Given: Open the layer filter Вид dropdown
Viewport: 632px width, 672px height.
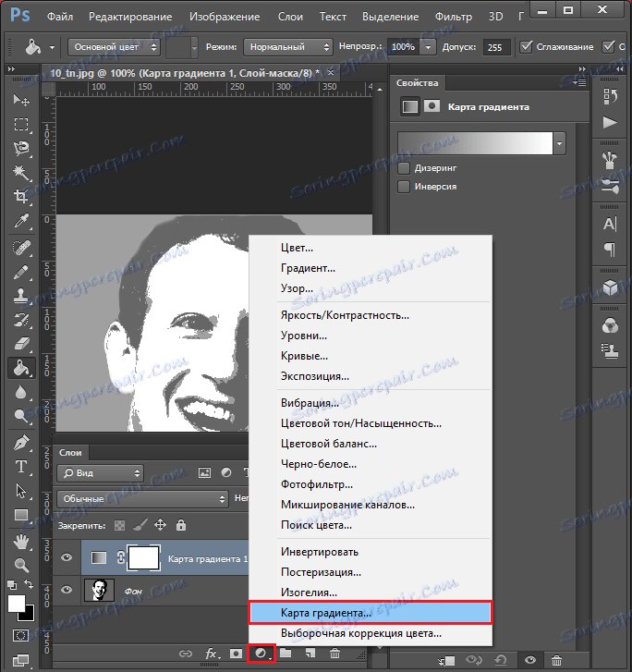Looking at the screenshot, I should click(x=101, y=472).
